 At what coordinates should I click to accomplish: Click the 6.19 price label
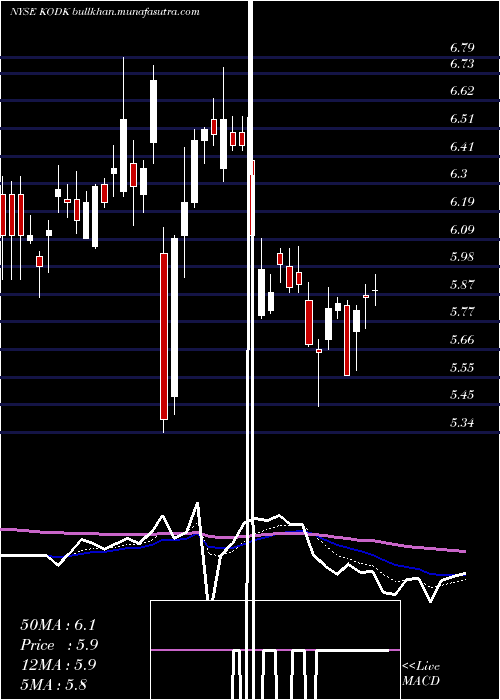[462, 202]
